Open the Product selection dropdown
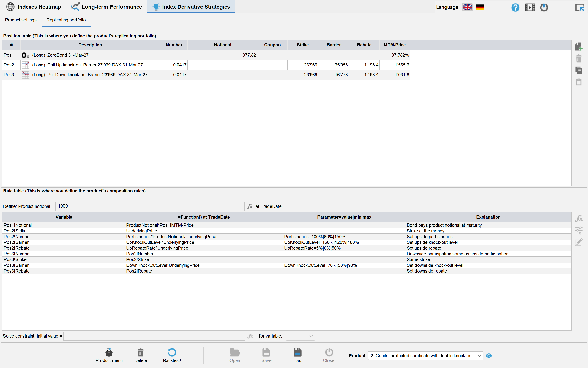The image size is (588, 368). click(425, 356)
